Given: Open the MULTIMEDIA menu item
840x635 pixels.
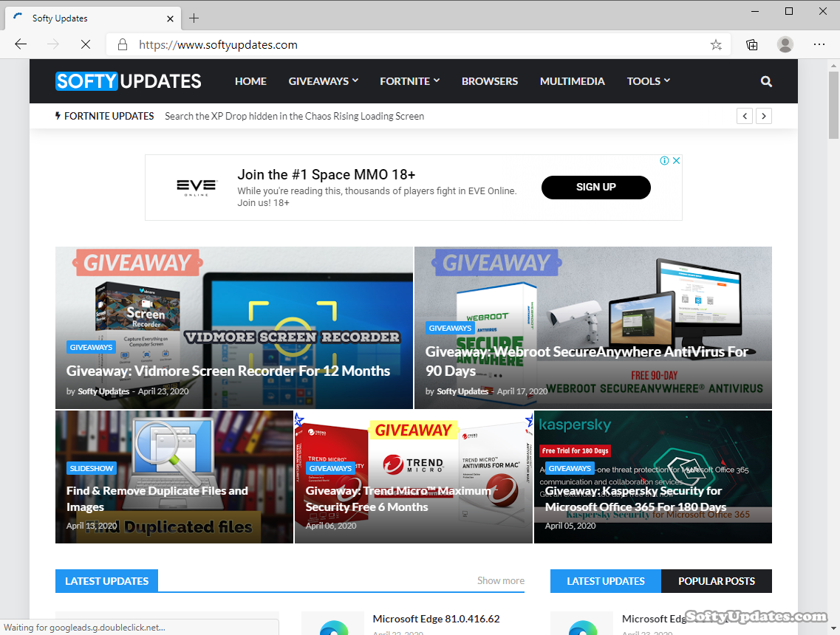Looking at the screenshot, I should (572, 81).
